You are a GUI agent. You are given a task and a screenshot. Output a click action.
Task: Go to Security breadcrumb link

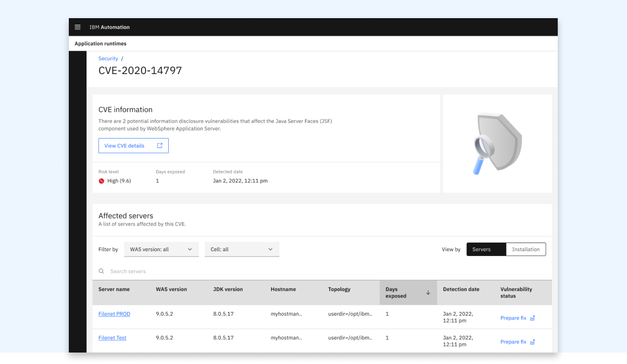point(108,59)
